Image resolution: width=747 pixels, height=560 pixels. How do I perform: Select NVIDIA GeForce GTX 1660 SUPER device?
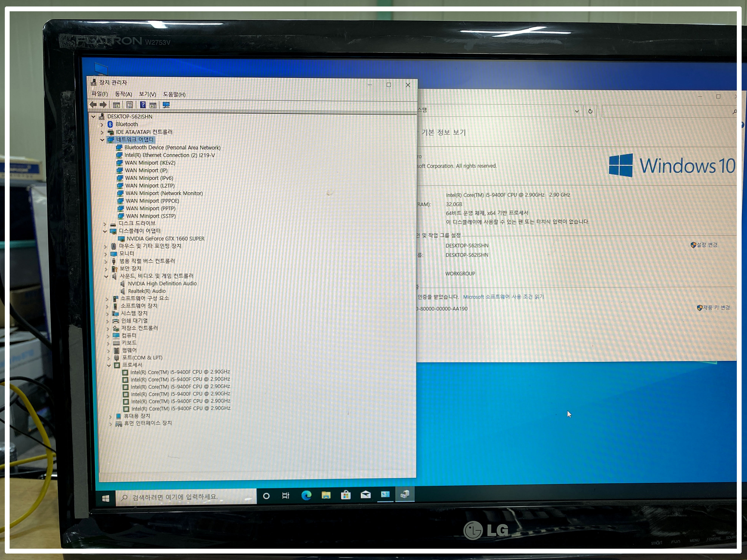[x=165, y=239]
